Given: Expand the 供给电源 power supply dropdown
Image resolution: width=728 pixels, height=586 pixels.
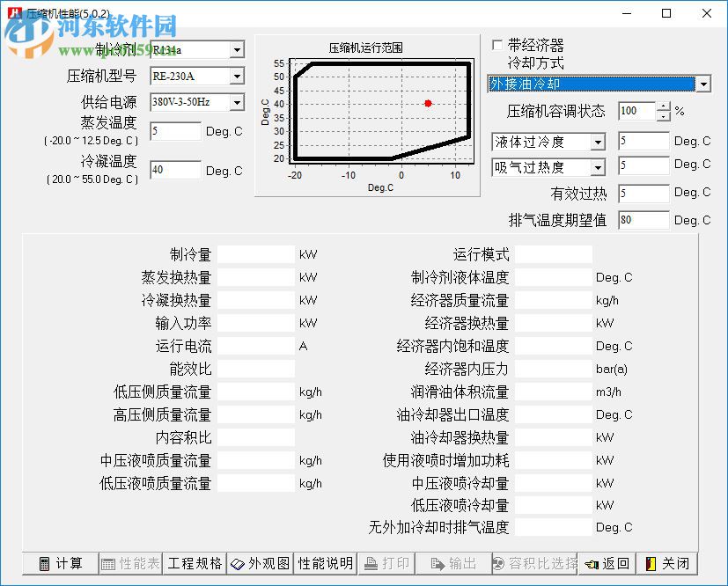Looking at the screenshot, I should [x=238, y=102].
